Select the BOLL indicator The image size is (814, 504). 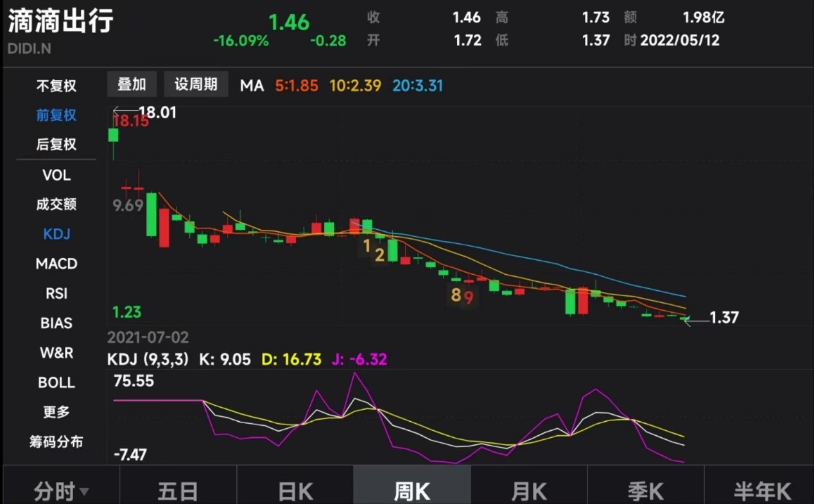56,382
